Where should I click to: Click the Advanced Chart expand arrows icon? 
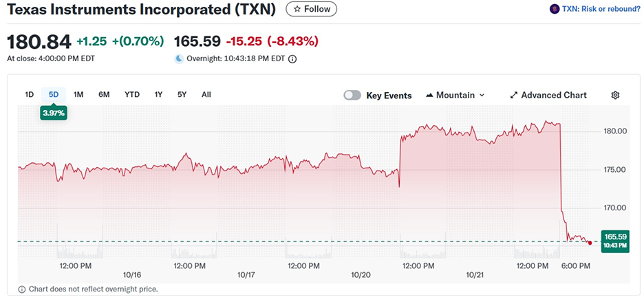pos(513,95)
